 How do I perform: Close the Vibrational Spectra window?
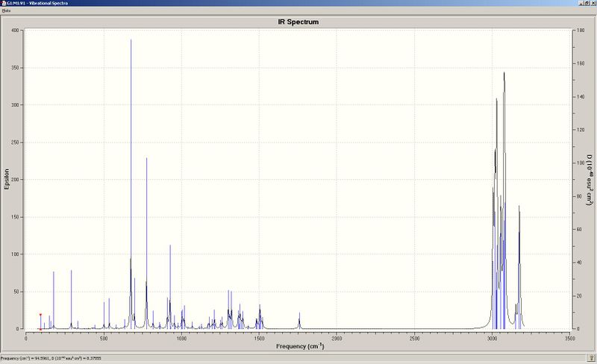click(x=593, y=3)
